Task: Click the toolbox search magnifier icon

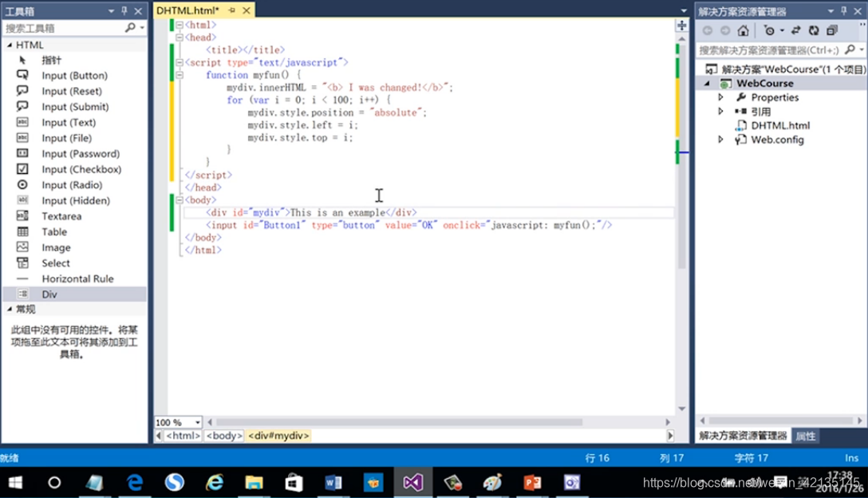Action: 130,27
